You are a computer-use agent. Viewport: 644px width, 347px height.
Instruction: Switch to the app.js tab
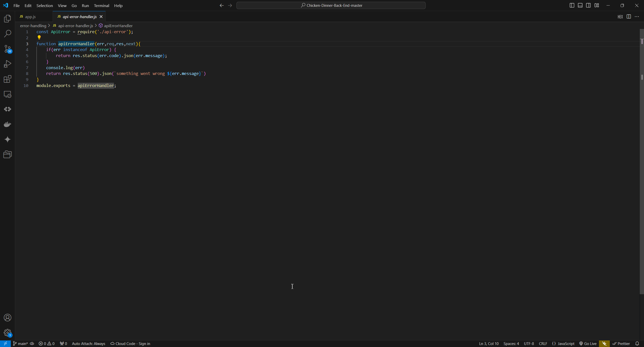30,17
